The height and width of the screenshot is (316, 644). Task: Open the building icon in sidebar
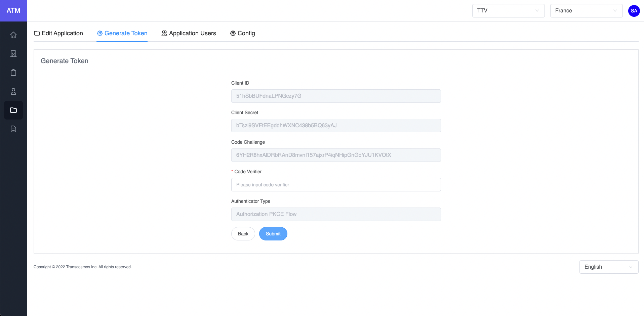pos(13,54)
